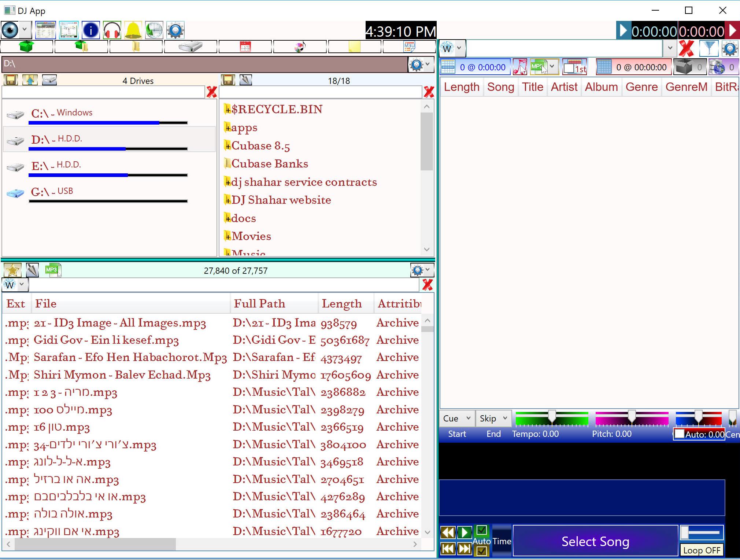Click the Loop OFF button
The height and width of the screenshot is (560, 740).
[702, 550]
